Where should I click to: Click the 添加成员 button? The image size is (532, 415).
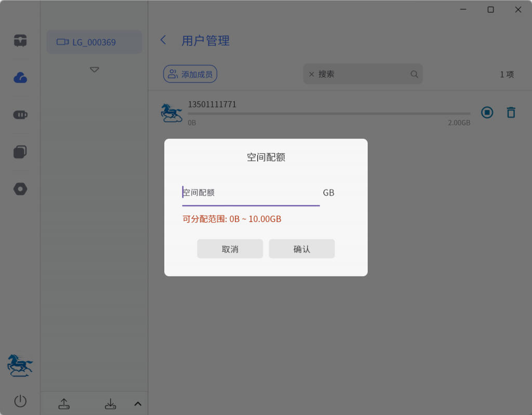point(190,74)
